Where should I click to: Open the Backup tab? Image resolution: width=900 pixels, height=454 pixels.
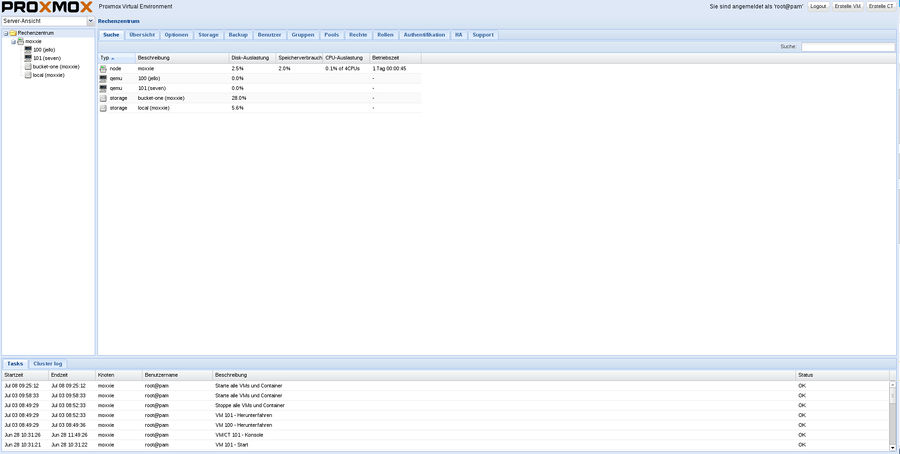pos(238,35)
